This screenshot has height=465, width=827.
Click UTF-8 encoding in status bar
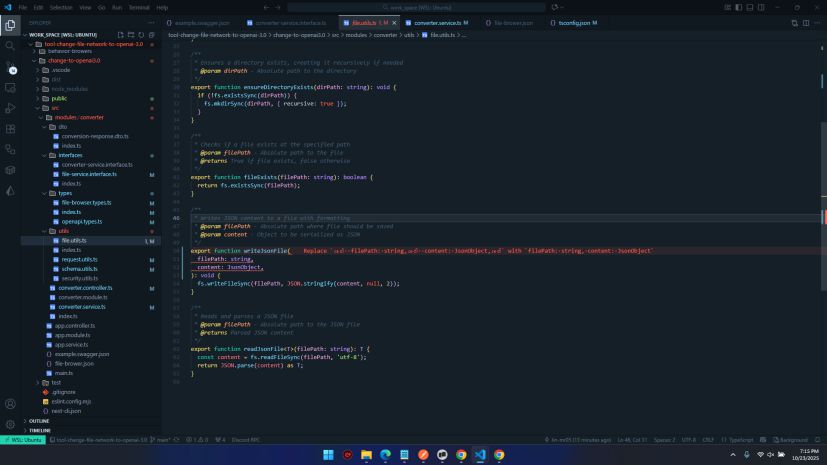tap(688, 440)
